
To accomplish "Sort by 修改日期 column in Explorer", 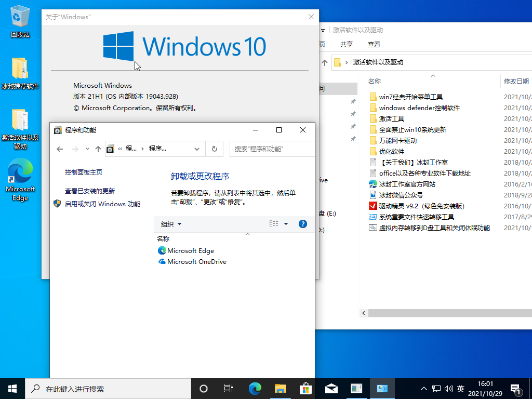I will pyautogui.click(x=516, y=82).
